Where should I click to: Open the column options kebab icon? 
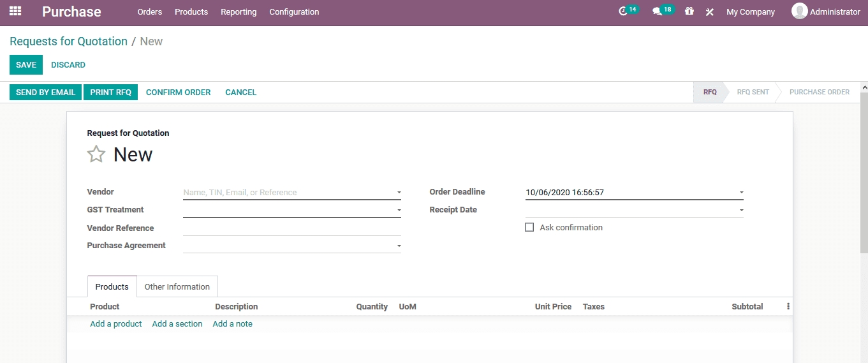click(788, 307)
